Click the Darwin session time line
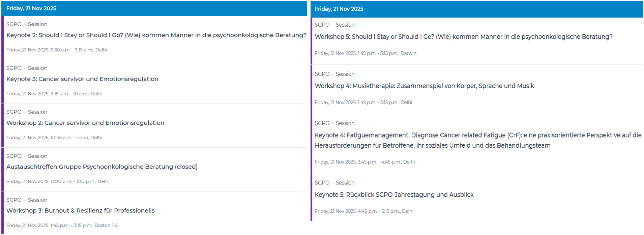Screen dimensions: 644x235 point(365,53)
